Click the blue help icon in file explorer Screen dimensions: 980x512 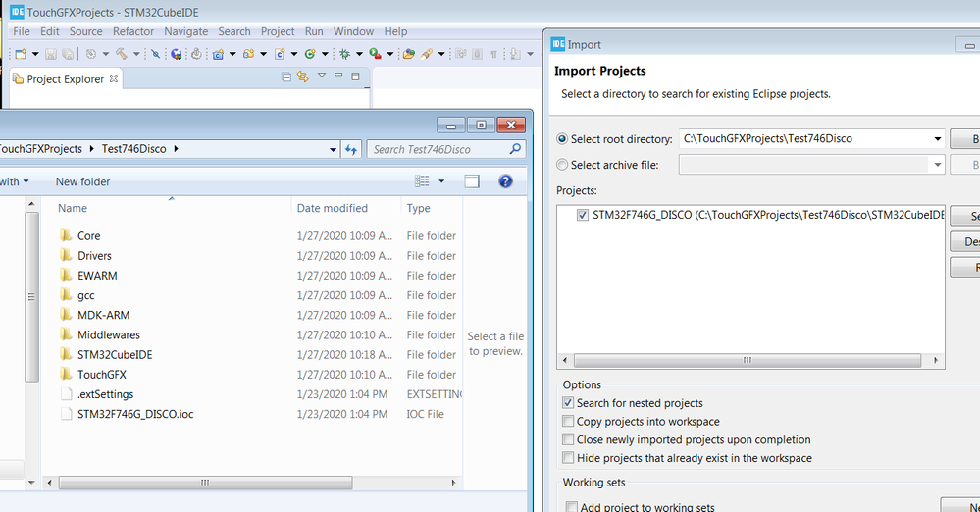point(505,181)
